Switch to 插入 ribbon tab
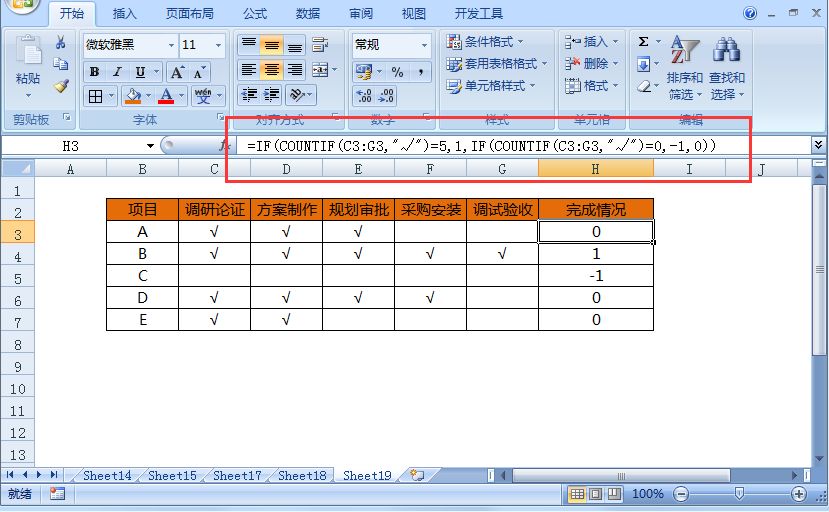This screenshot has width=829, height=512. 124,13
